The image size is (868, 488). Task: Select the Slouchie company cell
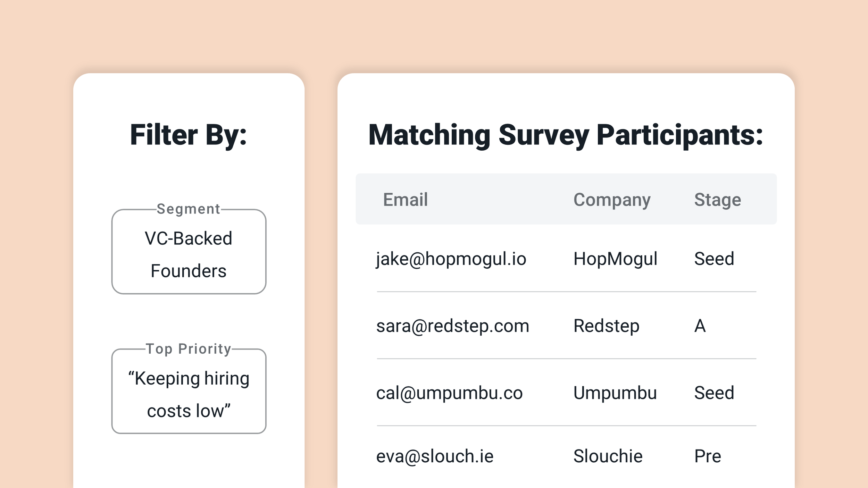pos(608,456)
